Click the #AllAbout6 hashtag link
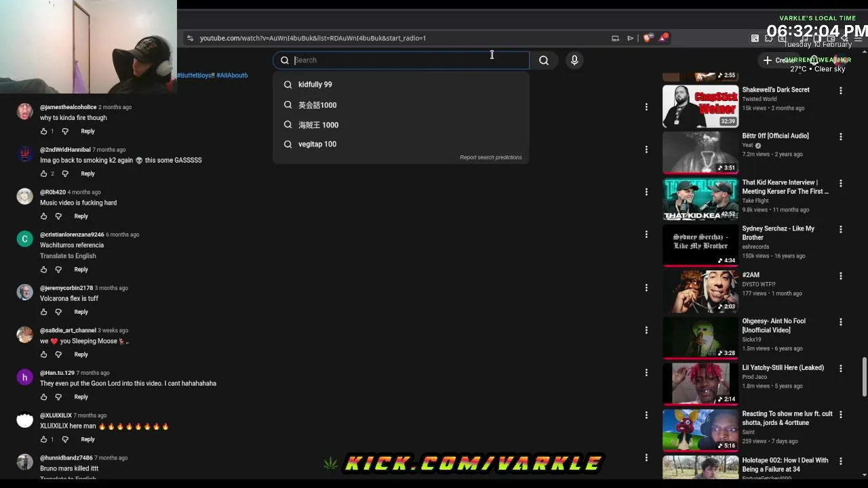 tap(232, 75)
